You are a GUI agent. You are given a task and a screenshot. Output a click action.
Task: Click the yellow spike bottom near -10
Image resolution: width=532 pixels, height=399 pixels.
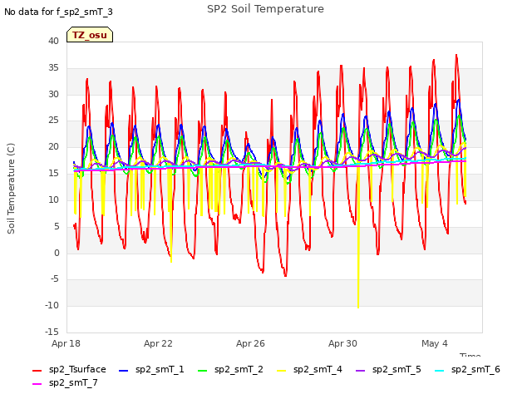tap(358, 307)
